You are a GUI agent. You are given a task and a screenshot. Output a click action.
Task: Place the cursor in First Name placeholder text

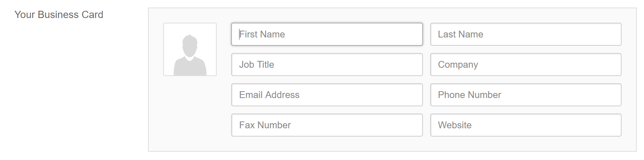coord(262,34)
